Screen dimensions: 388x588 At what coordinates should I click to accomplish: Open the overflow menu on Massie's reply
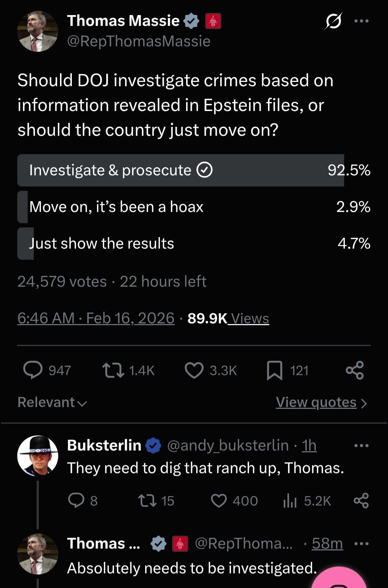pyautogui.click(x=361, y=544)
